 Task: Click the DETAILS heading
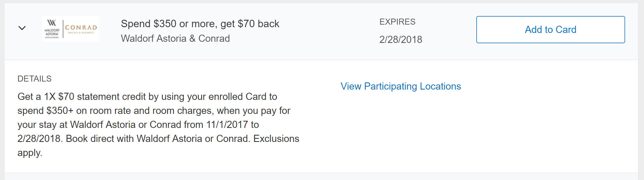point(34,79)
